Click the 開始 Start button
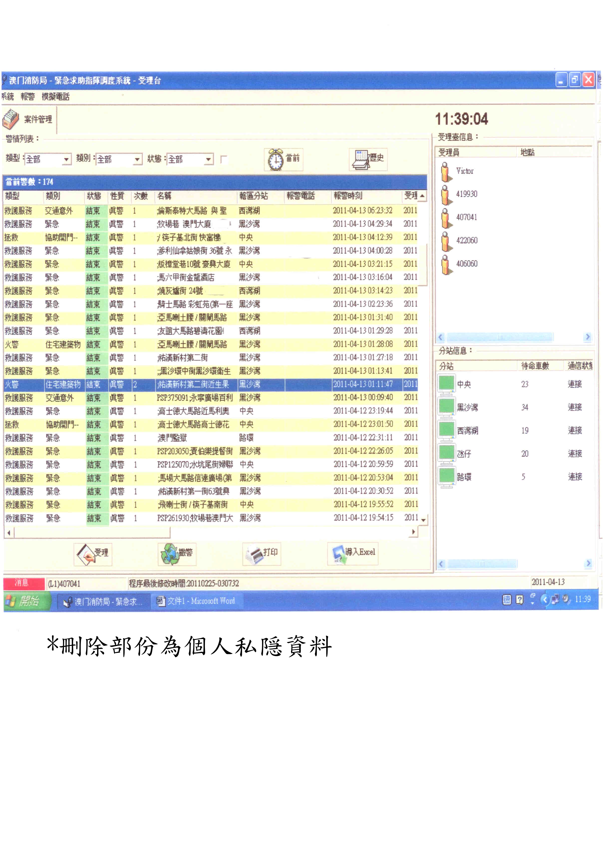Screen dimensions: 614x868 coord(26,601)
